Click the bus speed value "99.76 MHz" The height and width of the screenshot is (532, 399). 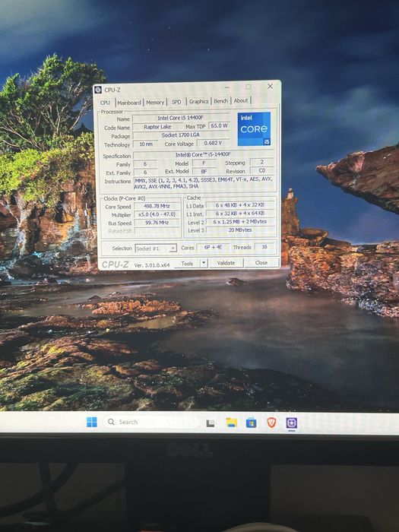[x=157, y=223]
